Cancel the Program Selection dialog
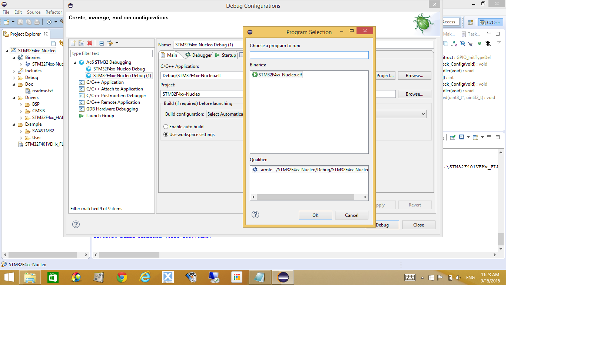610x364 pixels. point(351,215)
